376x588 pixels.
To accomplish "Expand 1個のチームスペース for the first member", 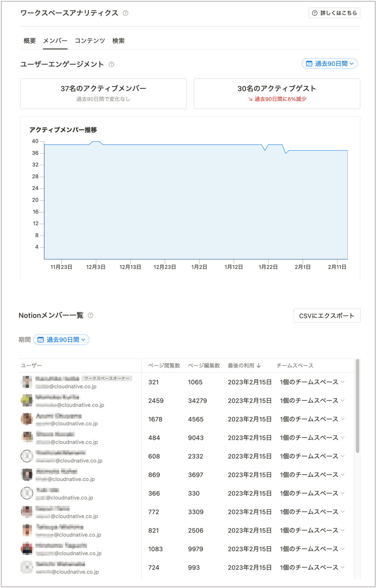I will (343, 381).
